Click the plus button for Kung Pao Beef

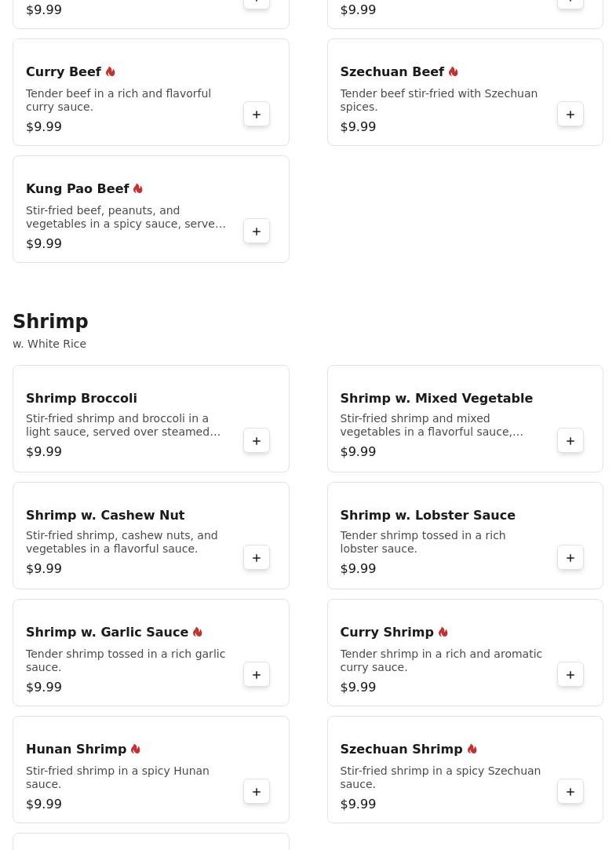[257, 232]
